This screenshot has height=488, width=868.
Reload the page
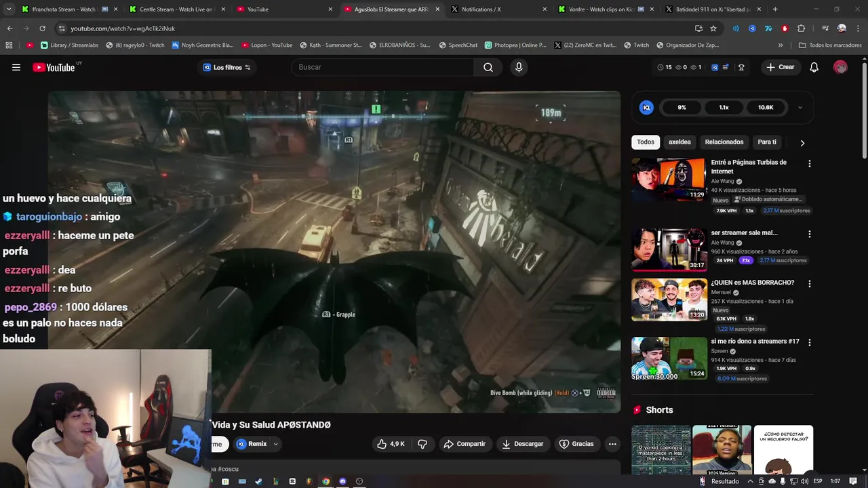click(42, 28)
